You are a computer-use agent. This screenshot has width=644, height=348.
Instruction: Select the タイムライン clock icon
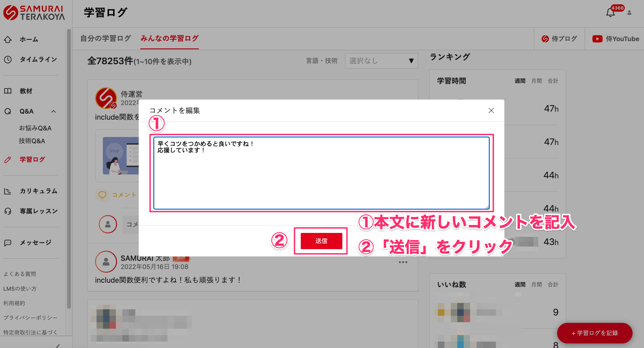[8, 59]
